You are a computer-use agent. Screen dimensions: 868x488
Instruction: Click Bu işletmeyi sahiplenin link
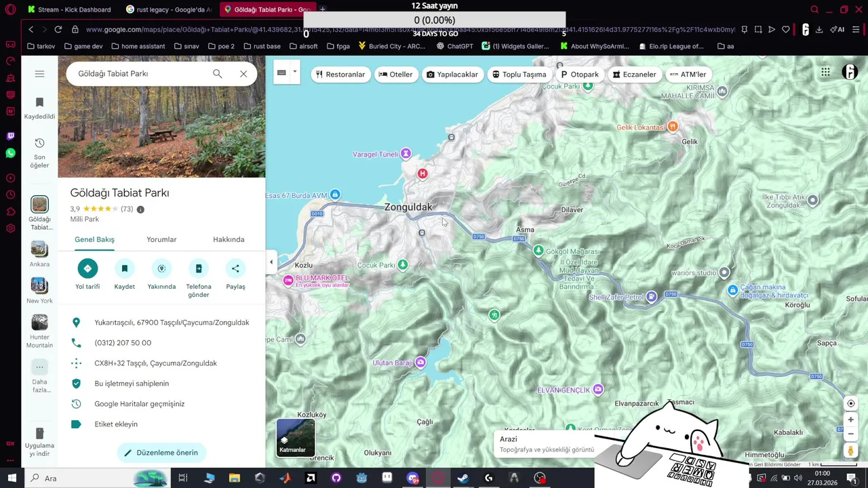132,384
